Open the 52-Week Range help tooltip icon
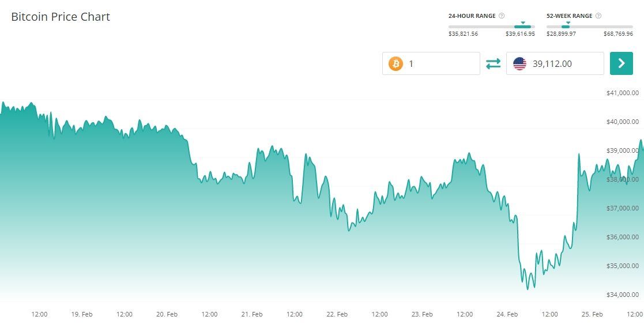644x324 pixels. [x=598, y=16]
